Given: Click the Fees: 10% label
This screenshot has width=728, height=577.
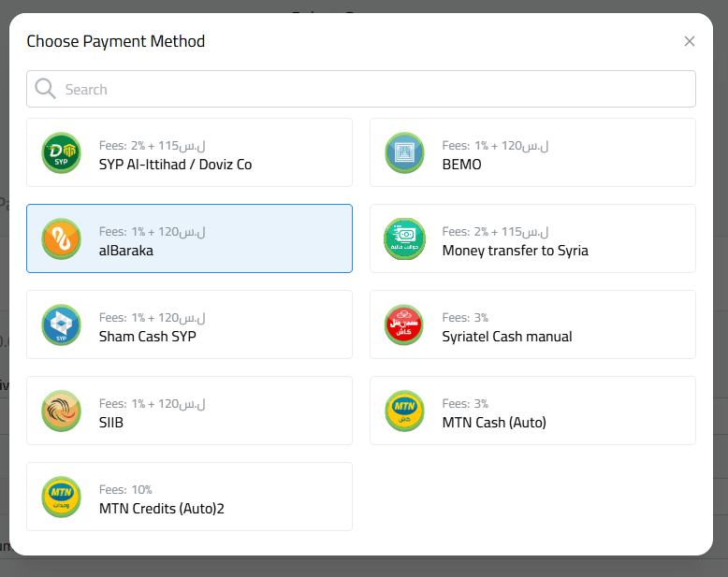Looking at the screenshot, I should (x=125, y=490).
